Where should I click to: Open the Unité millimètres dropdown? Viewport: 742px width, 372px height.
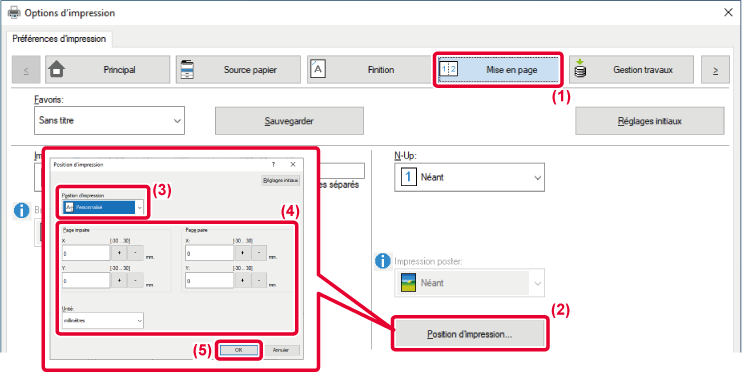pos(103,320)
